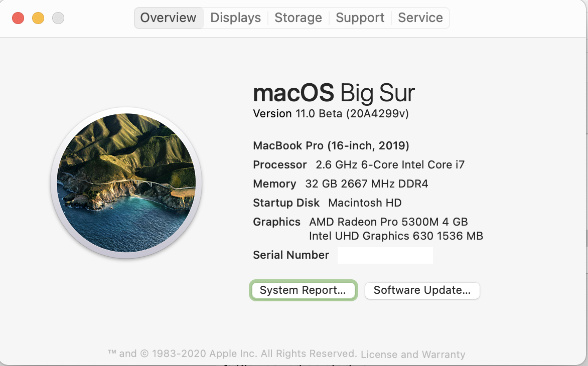The image size is (588, 366).
Task: Click the Processor 2.6 GHz Intel Core i7 line
Action: (x=359, y=165)
